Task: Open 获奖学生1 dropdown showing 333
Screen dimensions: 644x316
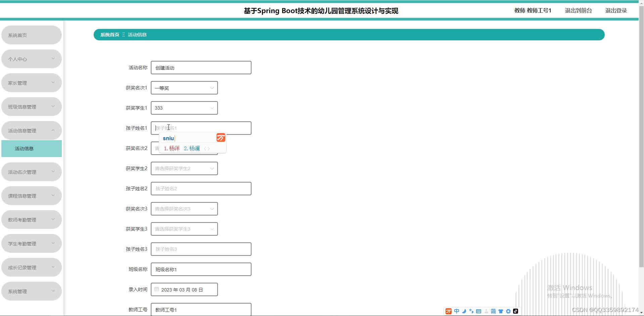Action: (184, 108)
